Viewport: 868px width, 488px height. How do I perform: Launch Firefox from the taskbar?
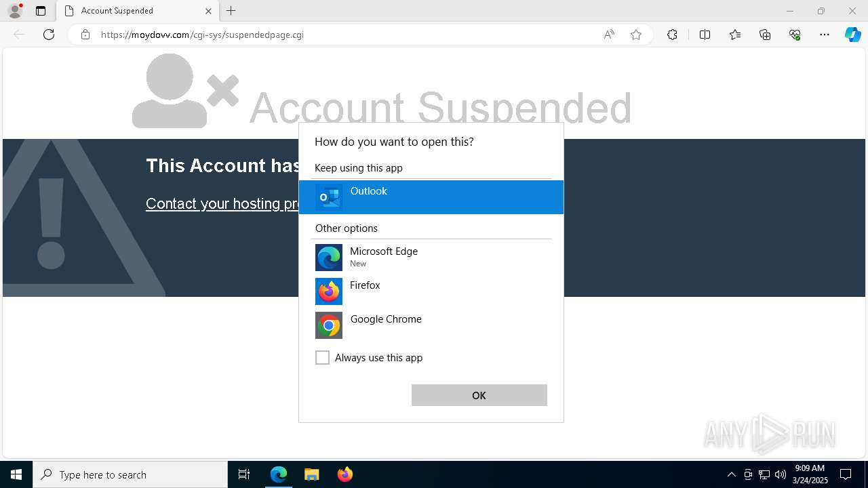(x=344, y=474)
